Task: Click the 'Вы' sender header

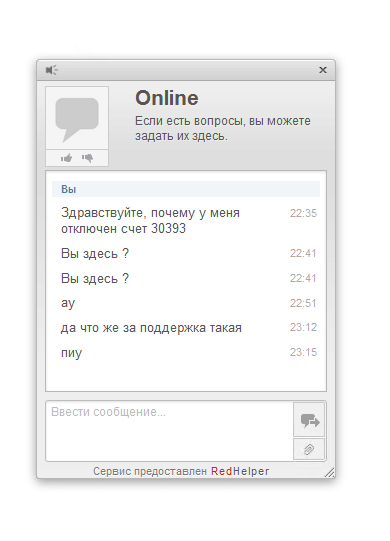Action: pos(186,189)
